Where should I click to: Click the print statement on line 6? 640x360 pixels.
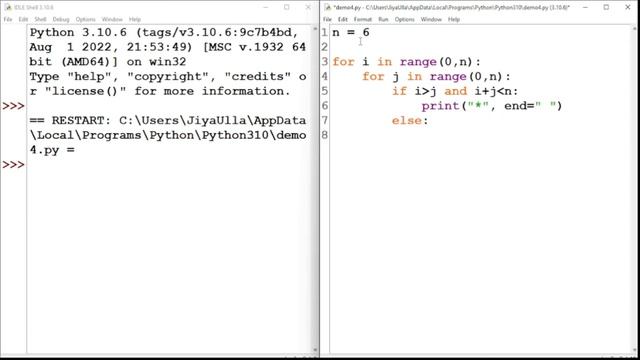pos(492,106)
